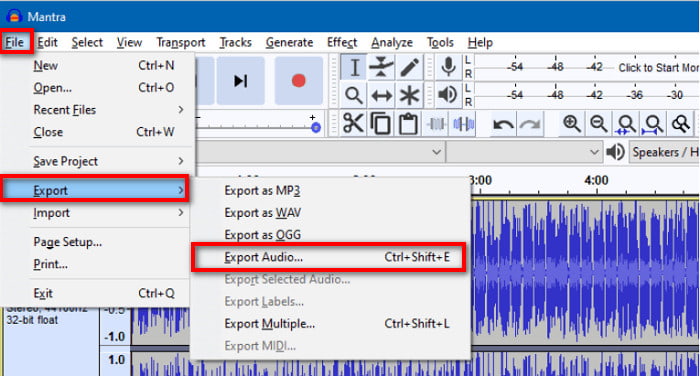700x376 pixels.
Task: Click the playback level meter
Action: (587, 95)
